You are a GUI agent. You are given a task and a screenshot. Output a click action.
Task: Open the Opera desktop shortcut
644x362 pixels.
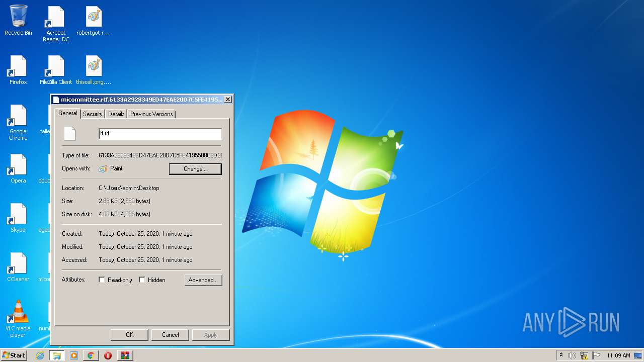pyautogui.click(x=18, y=168)
